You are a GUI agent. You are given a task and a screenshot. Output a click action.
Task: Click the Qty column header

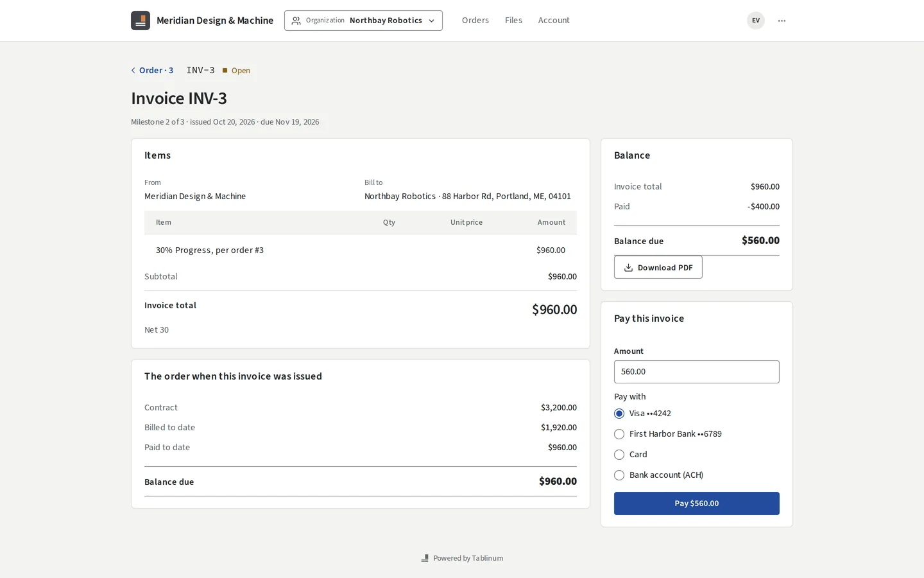click(x=389, y=223)
